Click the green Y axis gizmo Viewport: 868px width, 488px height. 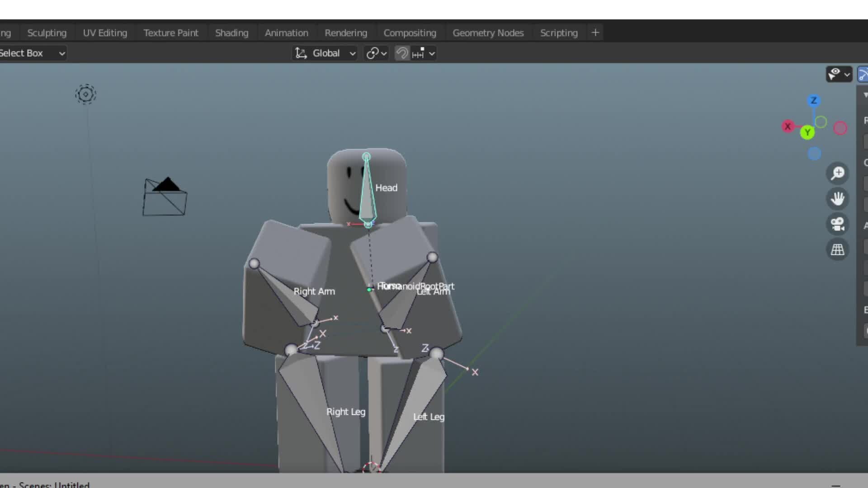[807, 132]
